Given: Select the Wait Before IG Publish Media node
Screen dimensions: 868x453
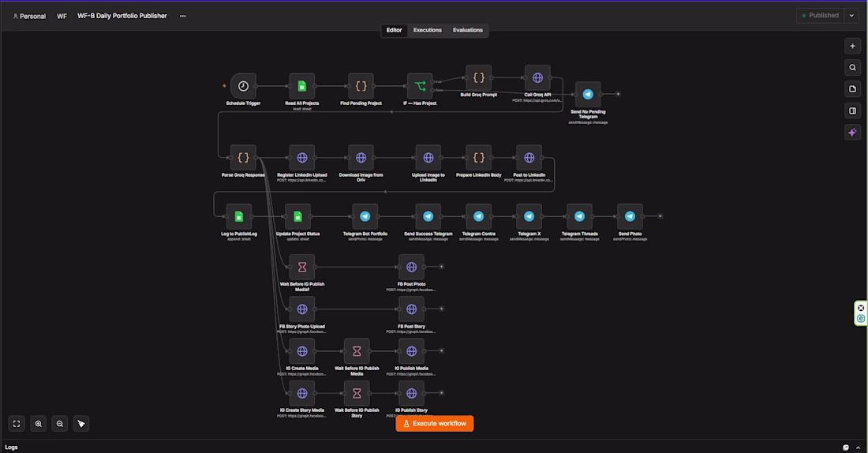Looking at the screenshot, I should click(357, 351).
